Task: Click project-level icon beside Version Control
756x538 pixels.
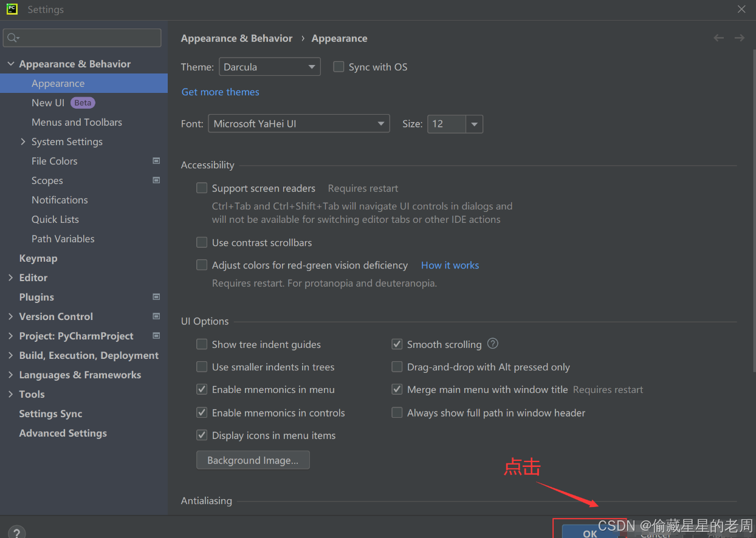Action: tap(156, 316)
